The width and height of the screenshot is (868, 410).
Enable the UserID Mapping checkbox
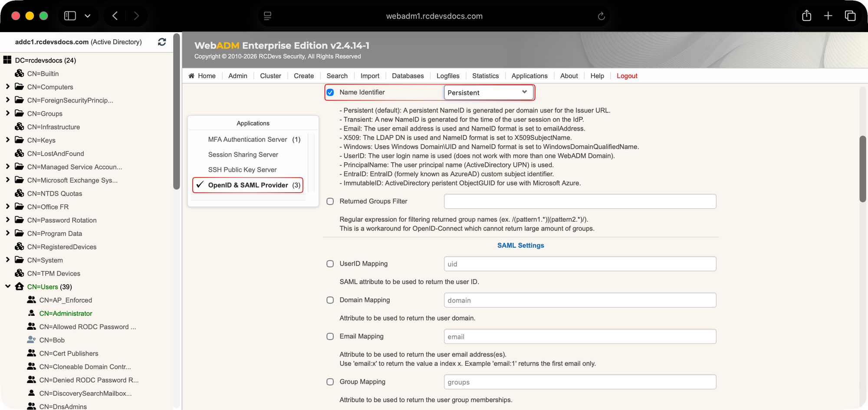(x=330, y=264)
